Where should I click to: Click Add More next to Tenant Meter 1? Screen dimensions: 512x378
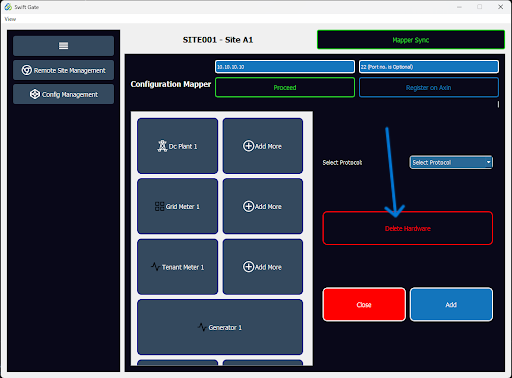click(x=263, y=267)
